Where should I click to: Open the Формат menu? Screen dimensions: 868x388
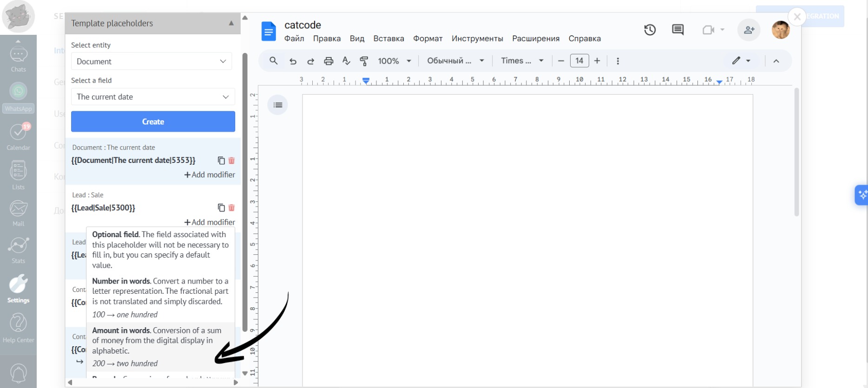point(427,39)
